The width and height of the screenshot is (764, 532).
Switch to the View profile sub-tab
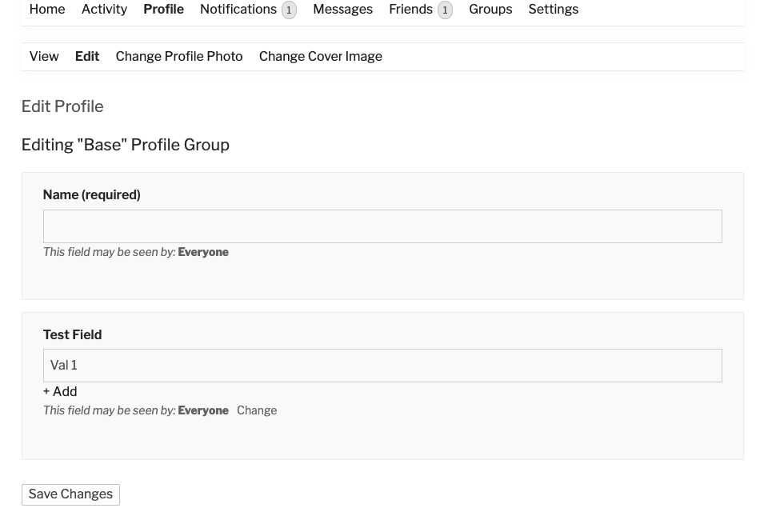click(x=44, y=57)
